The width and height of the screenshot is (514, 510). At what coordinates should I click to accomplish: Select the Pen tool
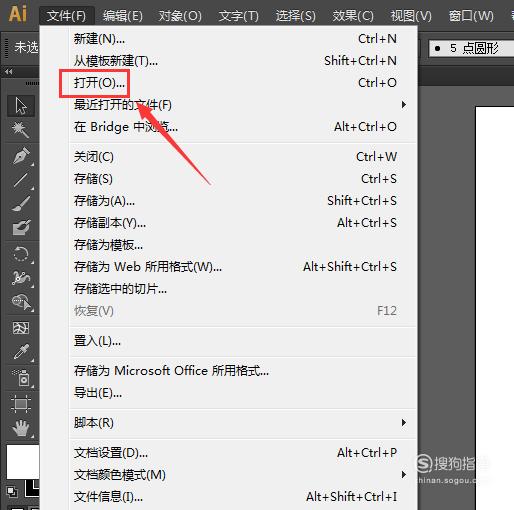[21, 156]
